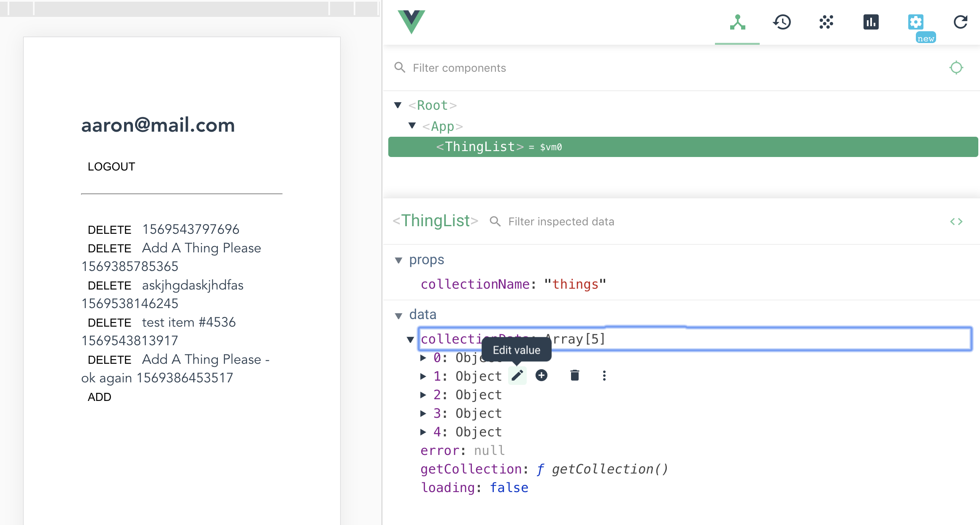Open the Events dots tab
The image size is (980, 525).
point(826,22)
